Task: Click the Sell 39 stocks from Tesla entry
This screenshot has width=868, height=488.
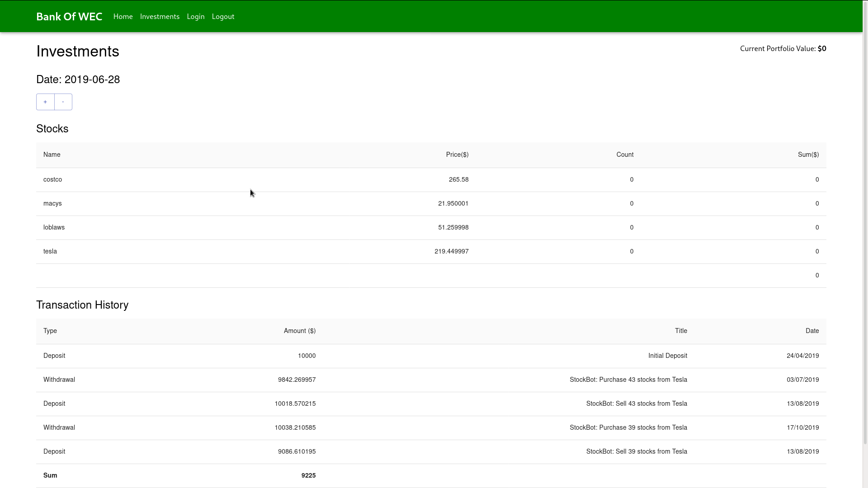Action: coord(637,452)
